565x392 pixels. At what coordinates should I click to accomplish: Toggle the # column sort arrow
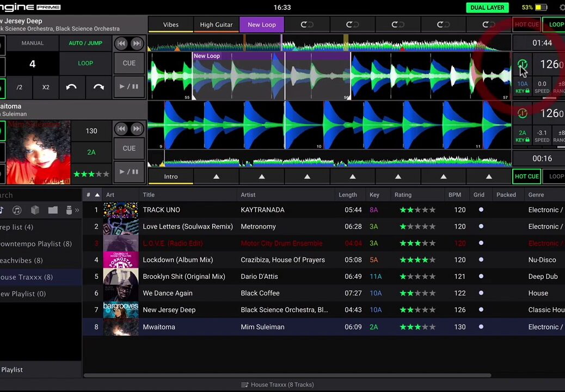tap(97, 195)
